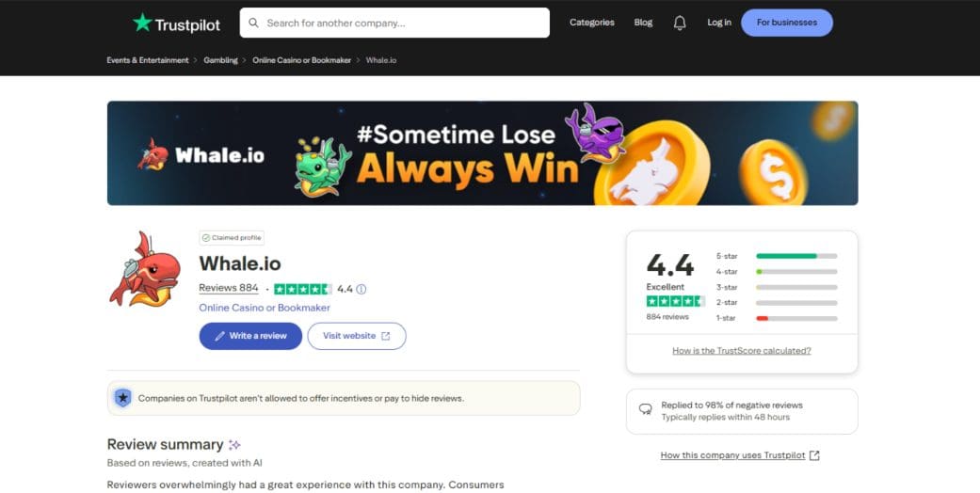
Task: Click the reply speech bubble icon
Action: 645,410
